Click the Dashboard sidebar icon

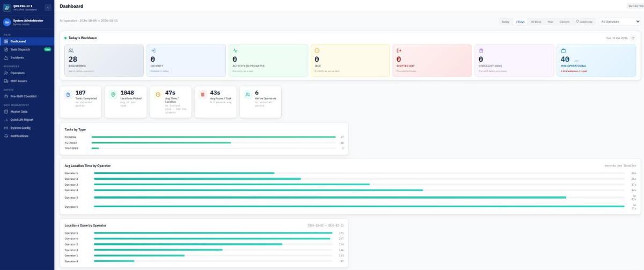point(6,41)
